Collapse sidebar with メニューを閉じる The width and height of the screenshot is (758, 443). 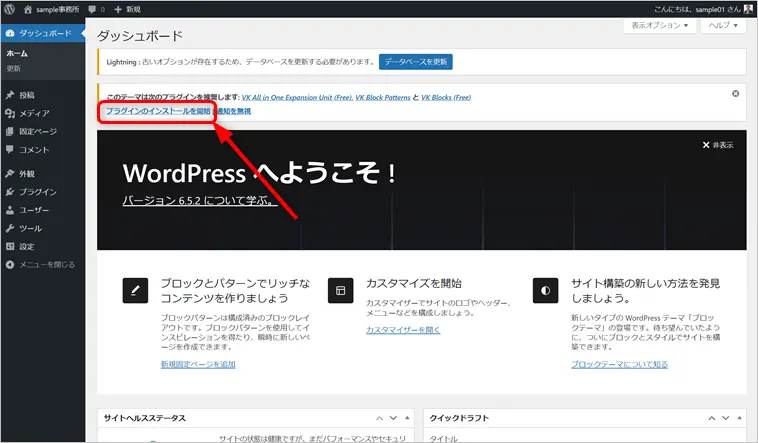(x=46, y=264)
